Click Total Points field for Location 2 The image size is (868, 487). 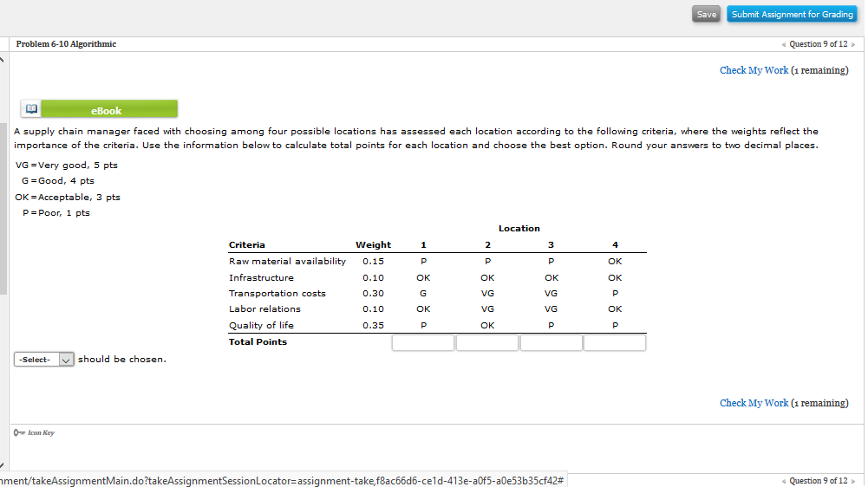487,342
